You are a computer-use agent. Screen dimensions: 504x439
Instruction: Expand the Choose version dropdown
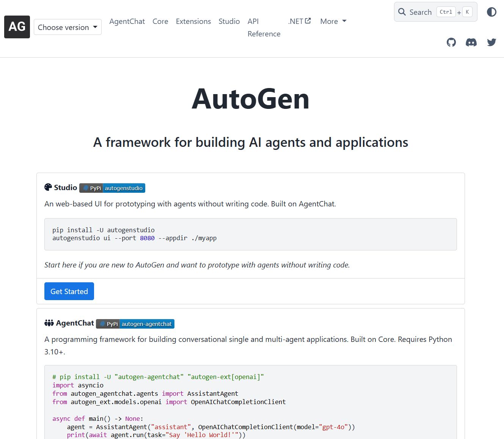click(x=68, y=27)
